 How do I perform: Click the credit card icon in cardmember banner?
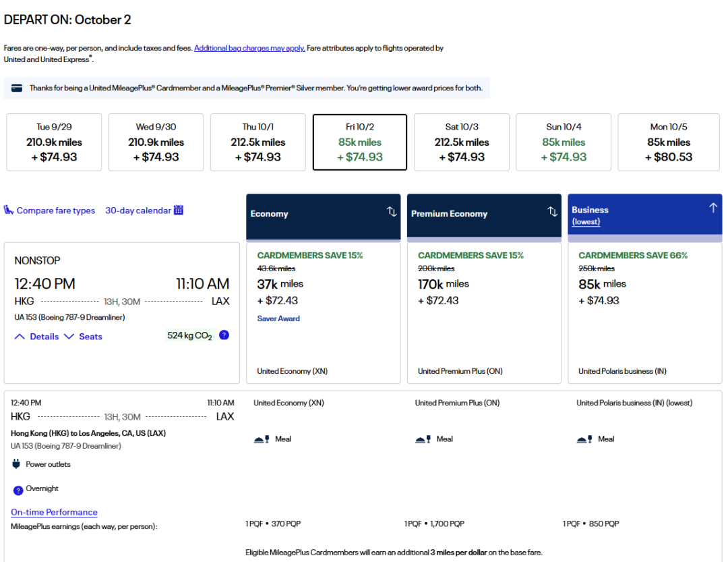click(x=17, y=88)
